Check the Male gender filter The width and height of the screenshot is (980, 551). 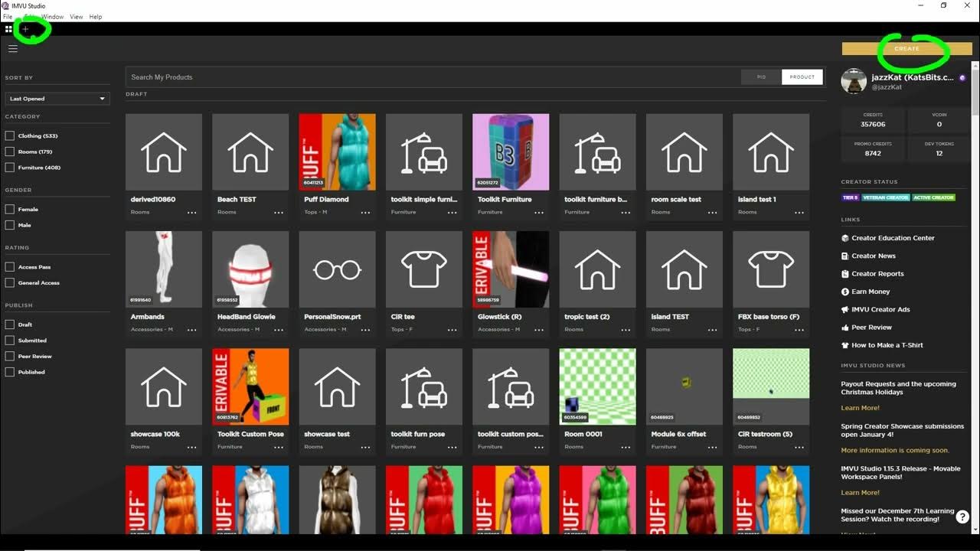(10, 225)
